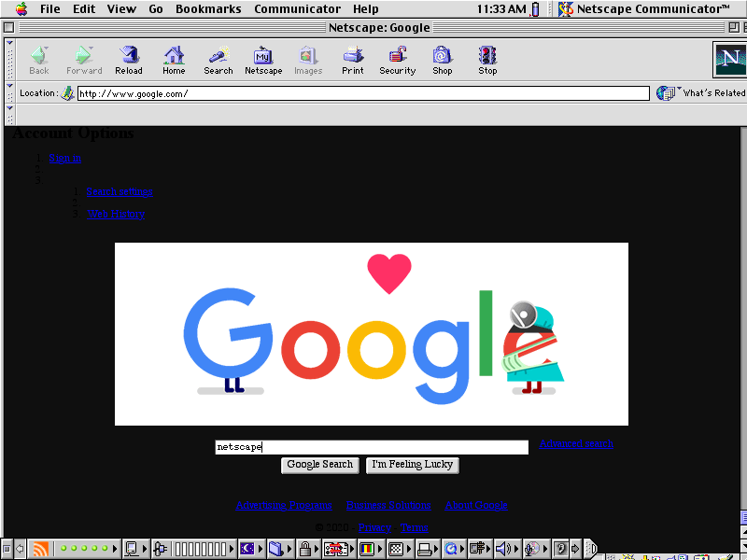Open the green dots control strip module
This screenshot has width=747, height=560.
(x=86, y=549)
